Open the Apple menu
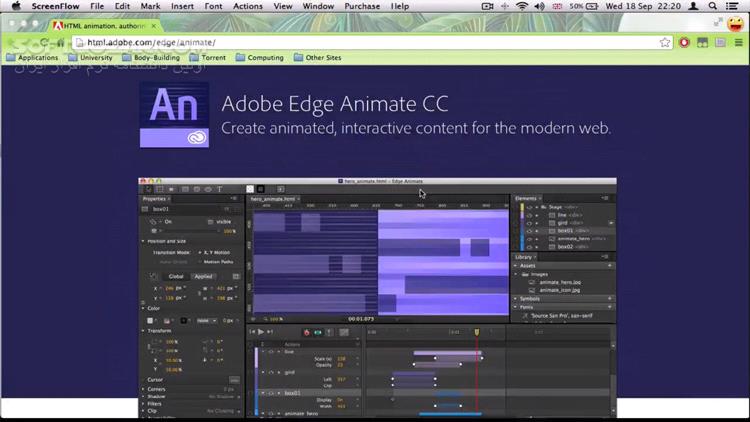Image resolution: width=750 pixels, height=422 pixels. click(x=16, y=6)
